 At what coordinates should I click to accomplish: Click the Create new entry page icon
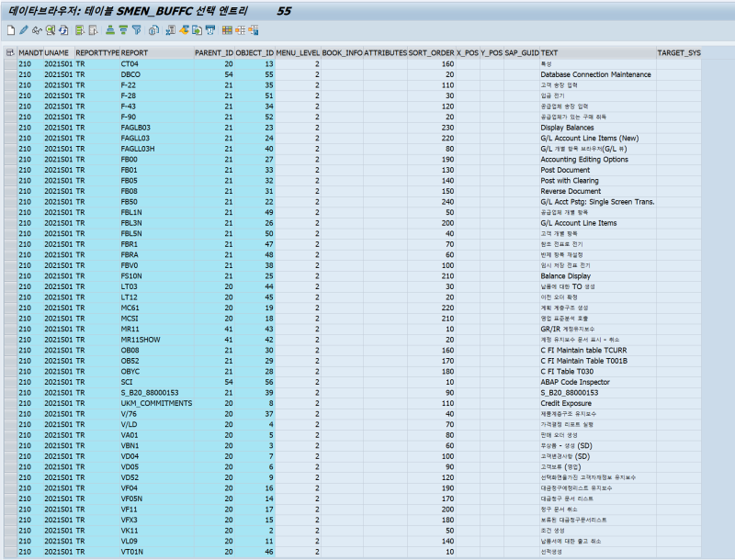point(11,30)
